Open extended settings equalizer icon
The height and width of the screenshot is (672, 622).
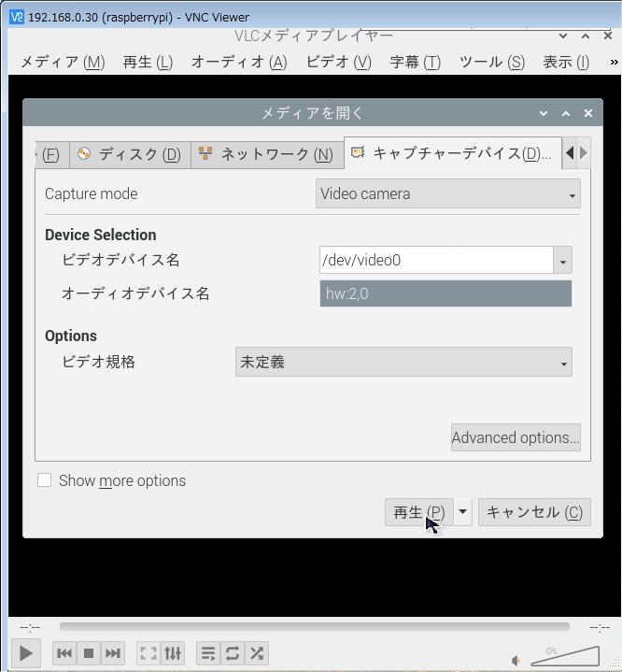pos(173,653)
